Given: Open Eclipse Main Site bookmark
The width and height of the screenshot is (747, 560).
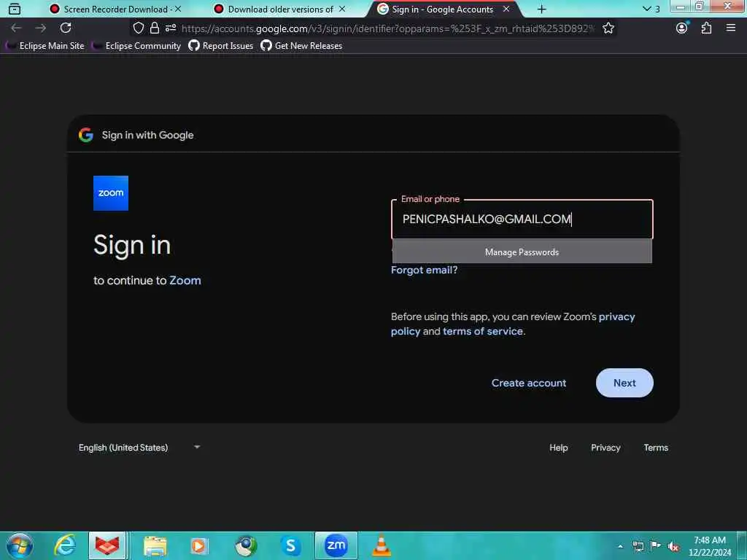Looking at the screenshot, I should (x=45, y=46).
